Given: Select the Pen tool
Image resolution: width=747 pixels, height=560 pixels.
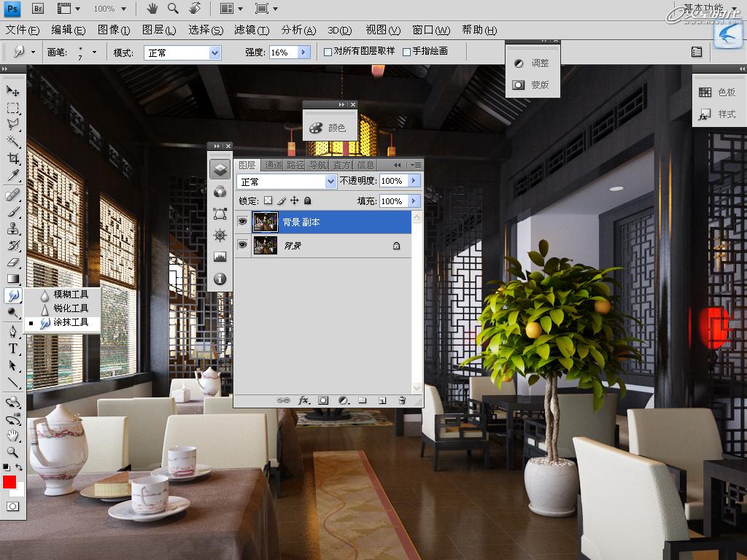Looking at the screenshot, I should (13, 332).
